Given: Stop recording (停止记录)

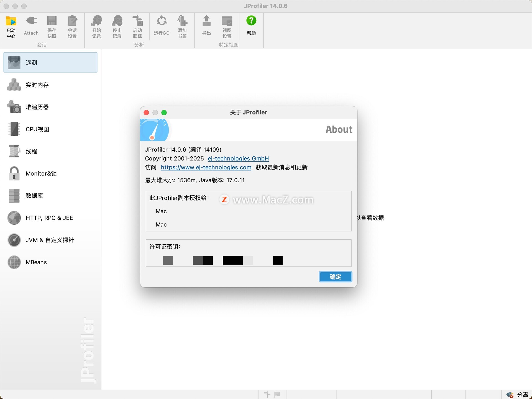Looking at the screenshot, I should click(117, 27).
